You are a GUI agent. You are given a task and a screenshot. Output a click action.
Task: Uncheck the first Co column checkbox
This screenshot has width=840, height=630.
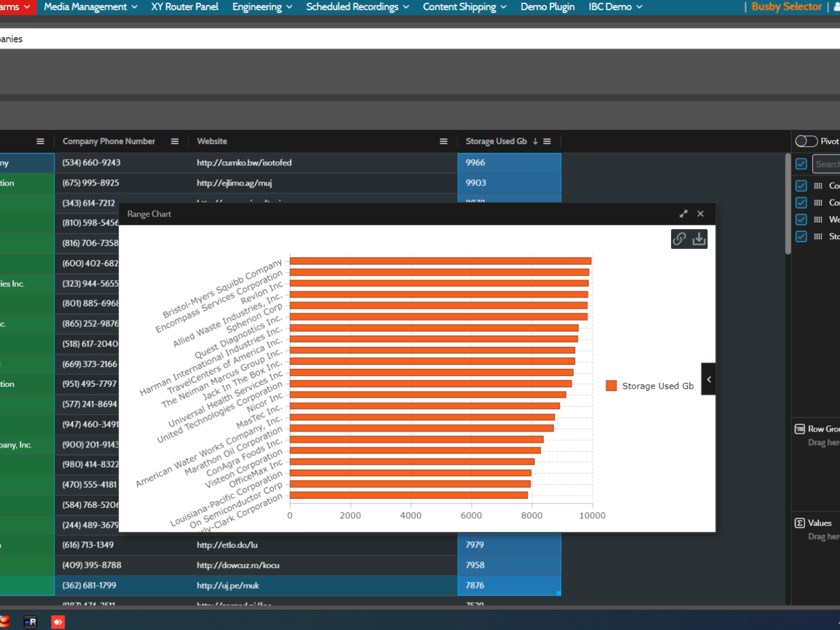801,185
